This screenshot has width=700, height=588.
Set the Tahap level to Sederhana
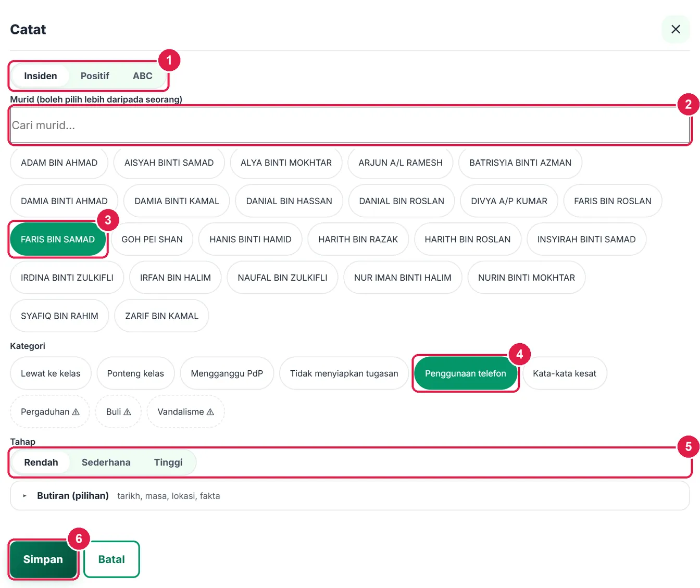tap(106, 462)
